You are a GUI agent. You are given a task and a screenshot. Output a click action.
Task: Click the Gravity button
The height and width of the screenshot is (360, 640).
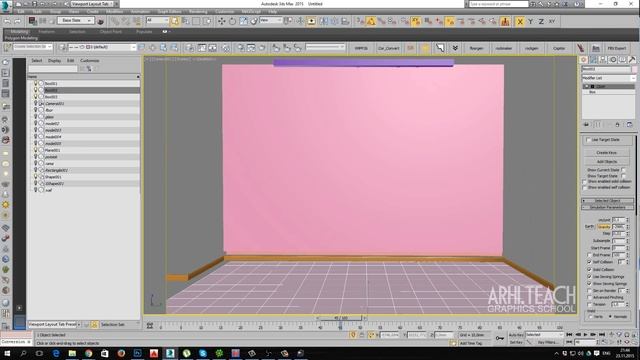[604, 227]
